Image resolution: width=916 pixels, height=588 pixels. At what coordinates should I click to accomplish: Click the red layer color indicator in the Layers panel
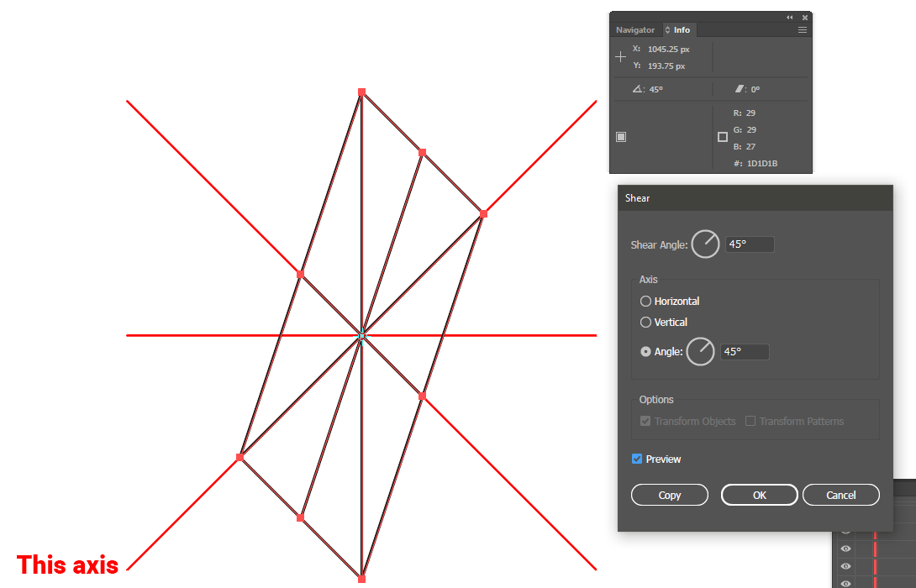click(x=876, y=548)
